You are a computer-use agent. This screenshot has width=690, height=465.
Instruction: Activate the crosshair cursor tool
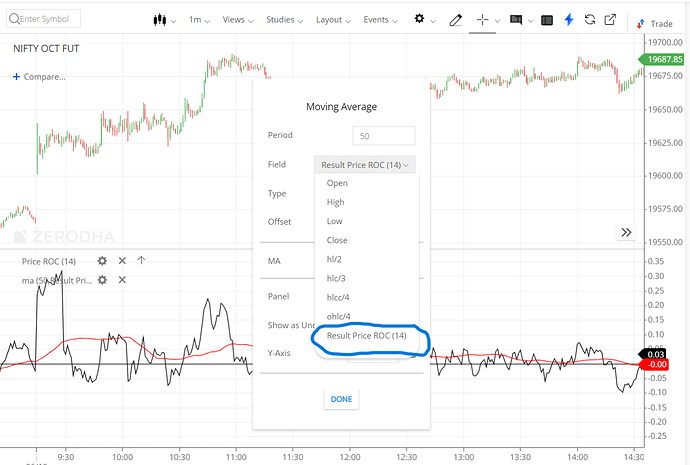click(x=483, y=19)
